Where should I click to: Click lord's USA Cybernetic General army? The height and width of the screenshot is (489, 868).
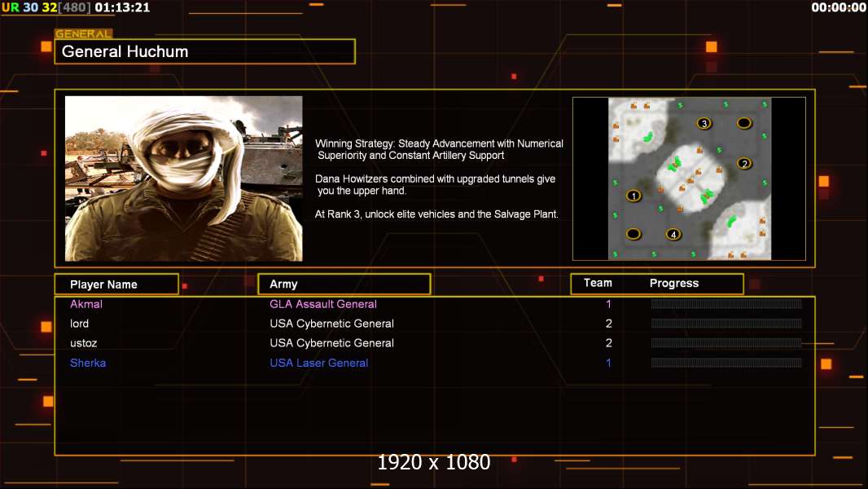331,324
